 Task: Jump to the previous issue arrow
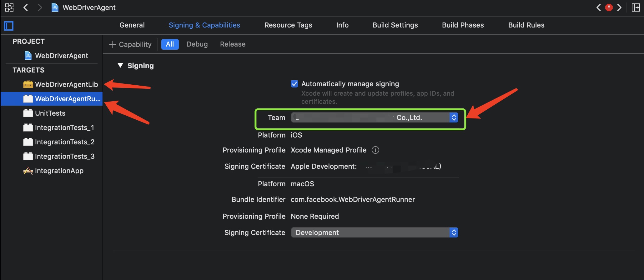click(599, 7)
